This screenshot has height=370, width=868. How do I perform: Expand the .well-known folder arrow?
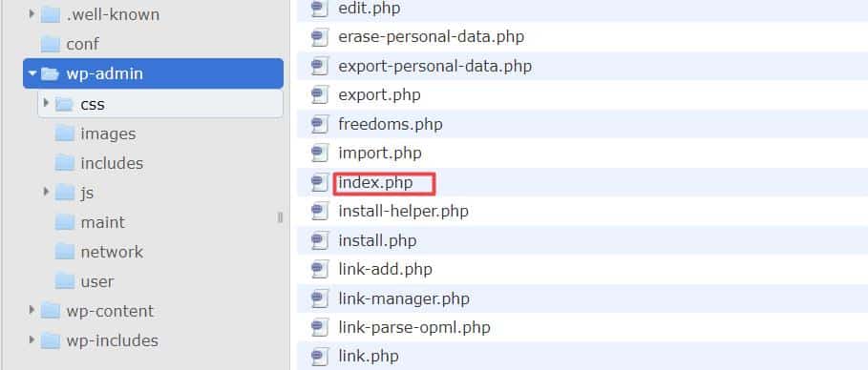(x=32, y=13)
